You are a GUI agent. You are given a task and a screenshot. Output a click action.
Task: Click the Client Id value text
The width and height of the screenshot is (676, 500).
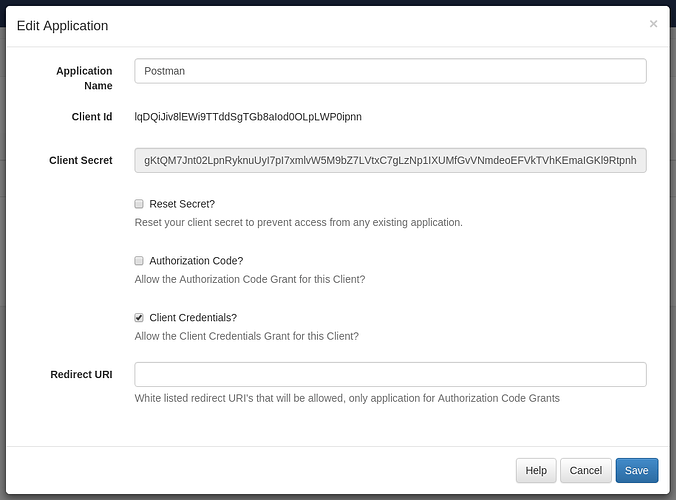point(248,117)
